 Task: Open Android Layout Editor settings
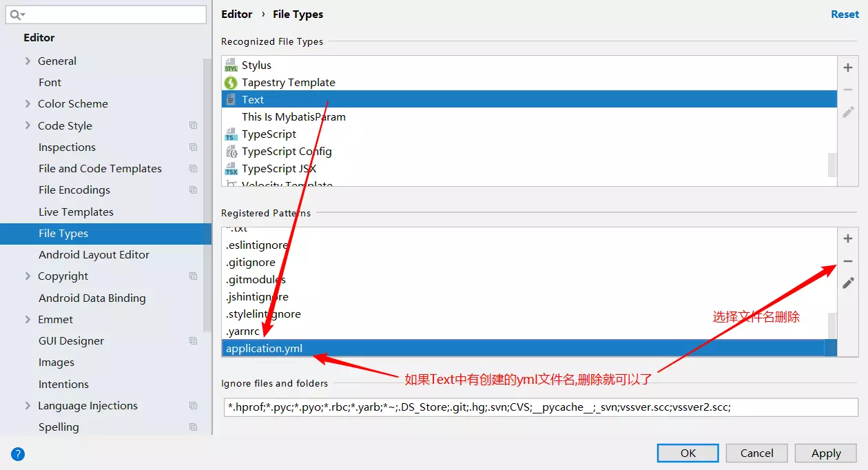(x=94, y=254)
